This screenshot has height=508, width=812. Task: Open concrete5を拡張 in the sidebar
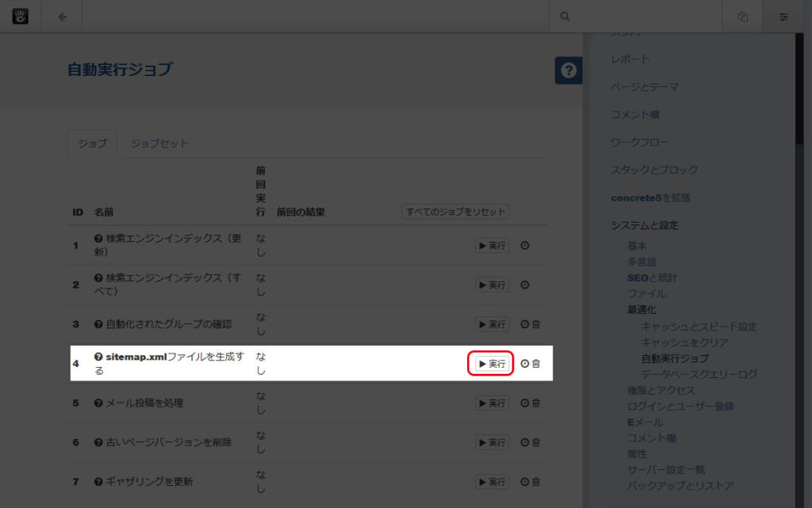tap(650, 197)
